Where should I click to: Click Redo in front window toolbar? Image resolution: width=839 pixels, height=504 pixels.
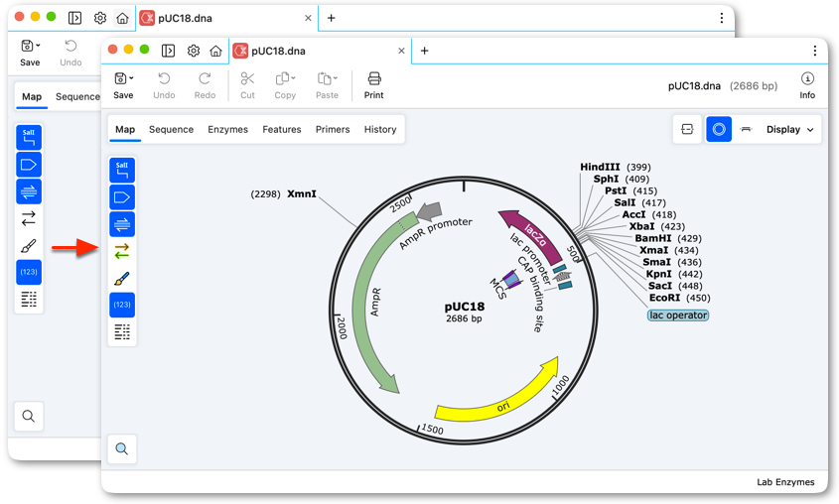205,85
